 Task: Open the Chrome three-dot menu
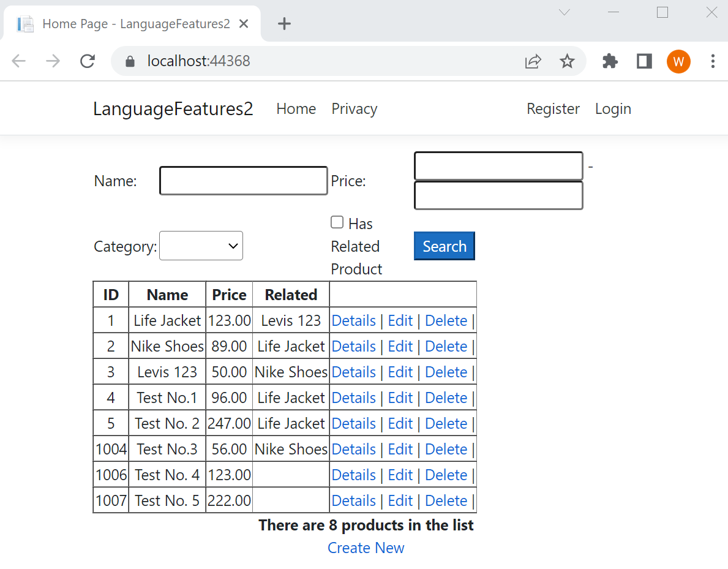point(712,61)
